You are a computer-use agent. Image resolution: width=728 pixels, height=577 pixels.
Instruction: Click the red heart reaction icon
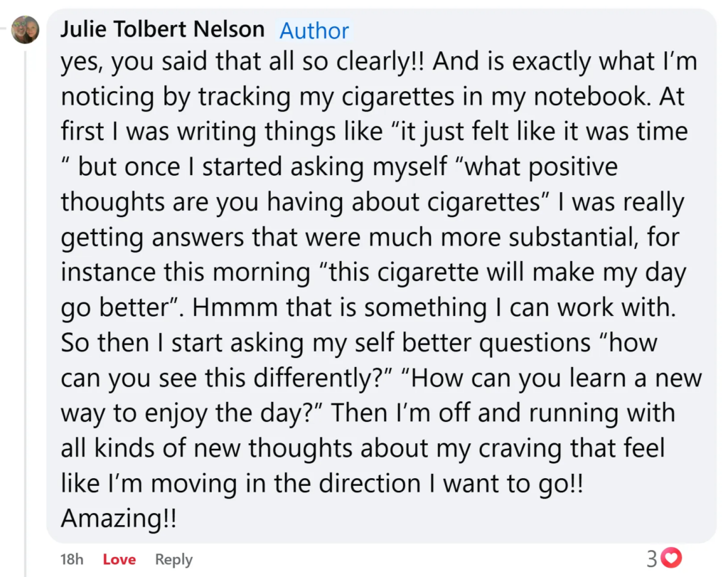(671, 559)
